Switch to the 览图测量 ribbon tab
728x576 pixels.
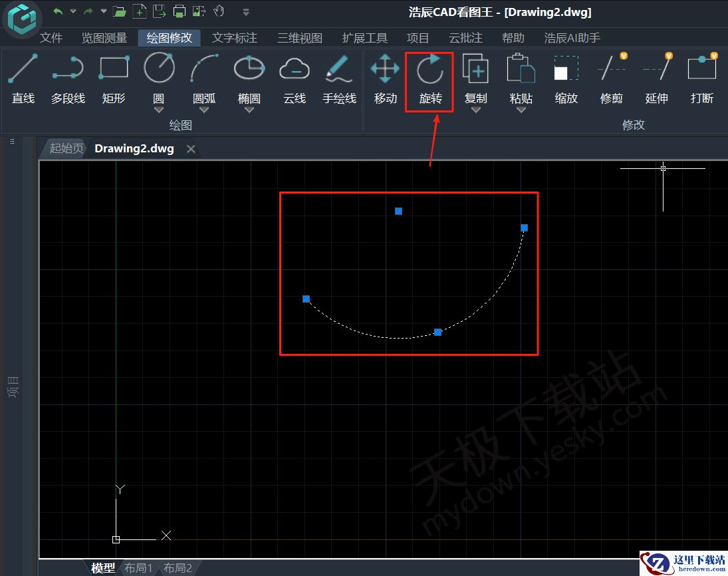(x=104, y=38)
